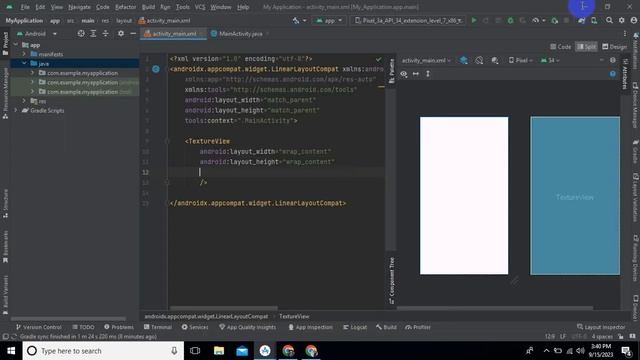Image resolution: width=640 pixels, height=360 pixels.
Task: Open the Build menu
Action: 148,7
